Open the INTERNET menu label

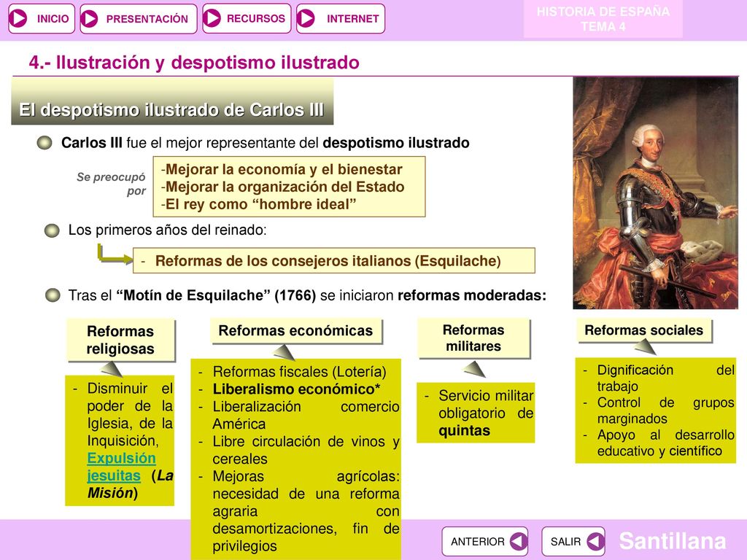(352, 18)
